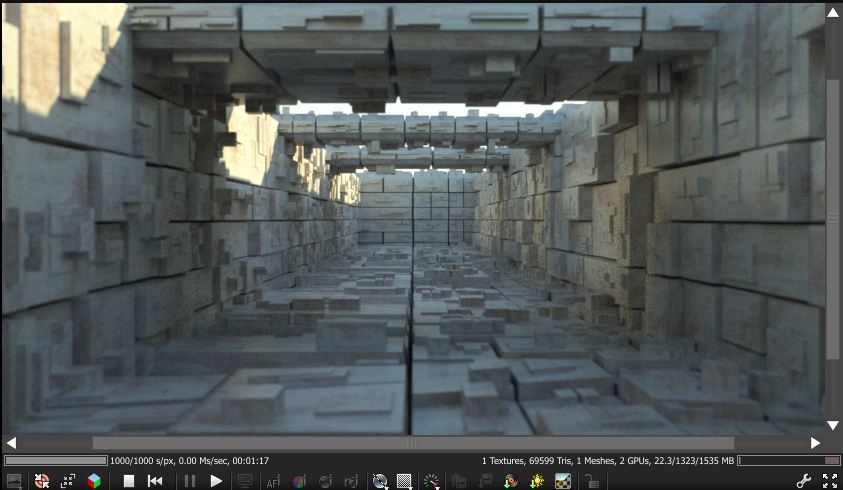The image size is (843, 490).
Task: Pause the current render
Action: [189, 481]
